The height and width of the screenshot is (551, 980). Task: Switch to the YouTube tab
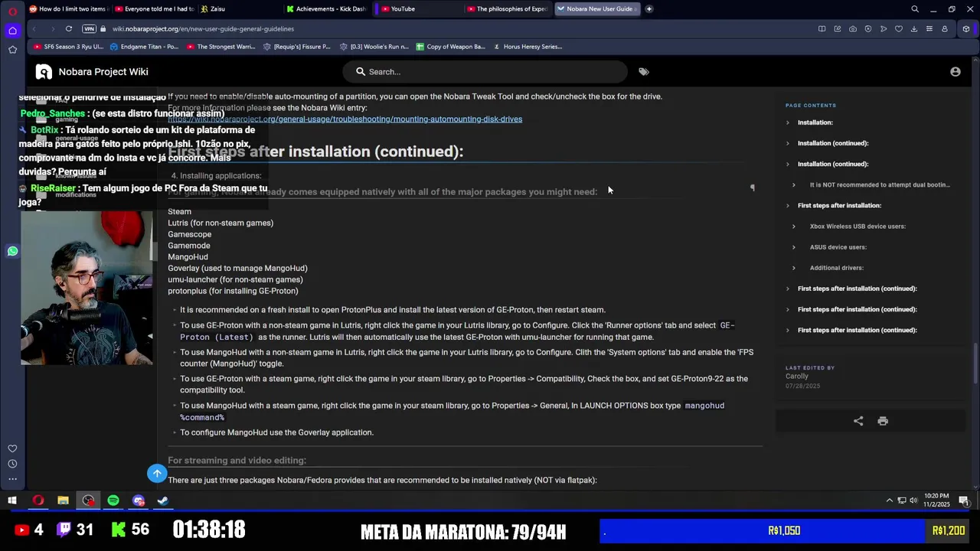(x=418, y=9)
